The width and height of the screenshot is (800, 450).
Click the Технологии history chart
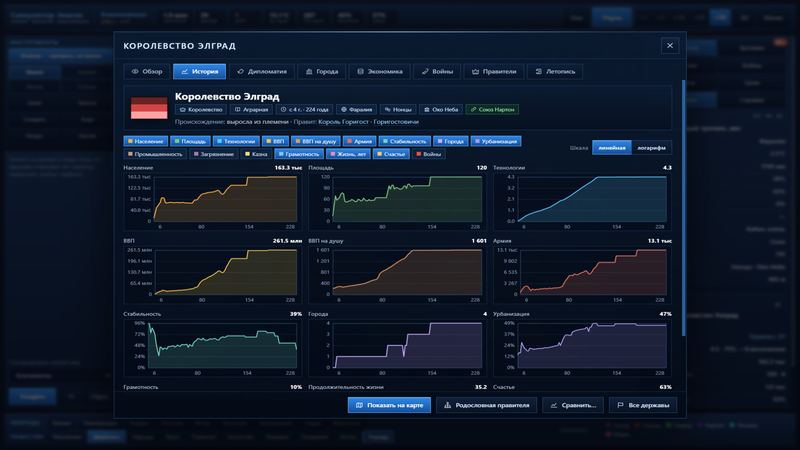click(582, 201)
